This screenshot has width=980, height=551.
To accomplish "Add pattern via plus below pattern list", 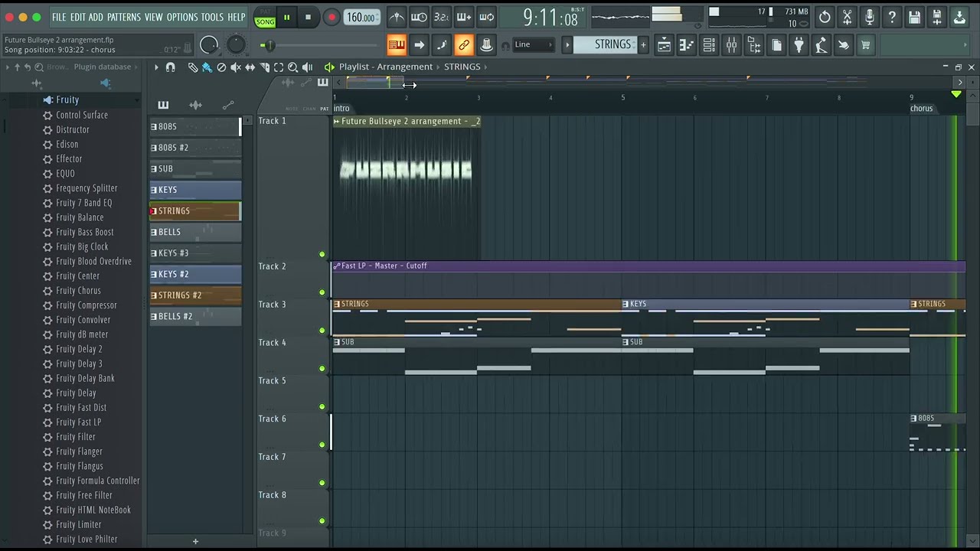I will coord(195,542).
